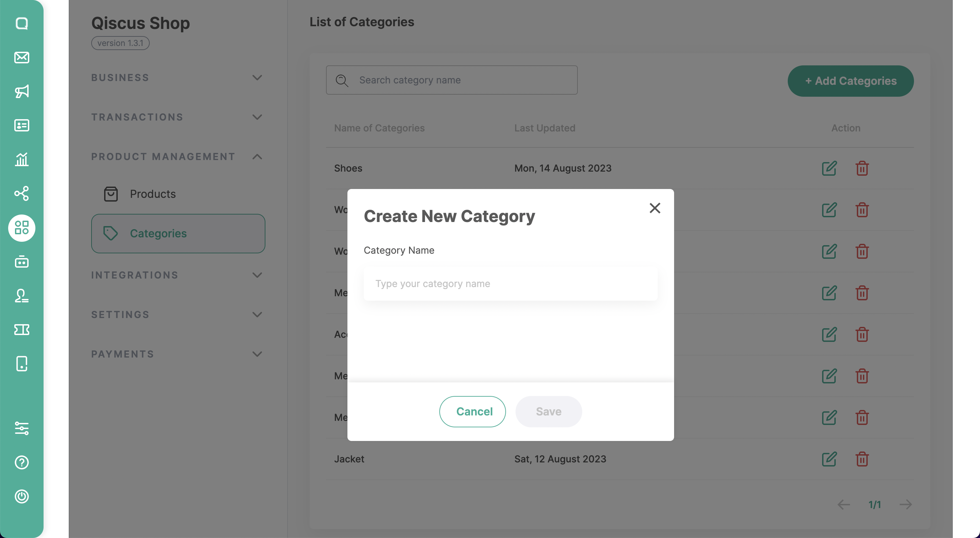Close the Create New Category dialog

654,208
